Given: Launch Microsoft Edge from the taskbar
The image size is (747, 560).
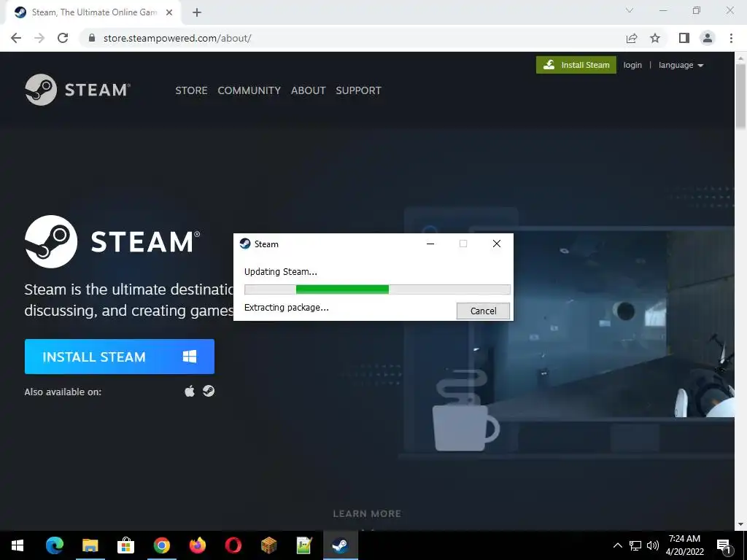Looking at the screenshot, I should [54, 545].
